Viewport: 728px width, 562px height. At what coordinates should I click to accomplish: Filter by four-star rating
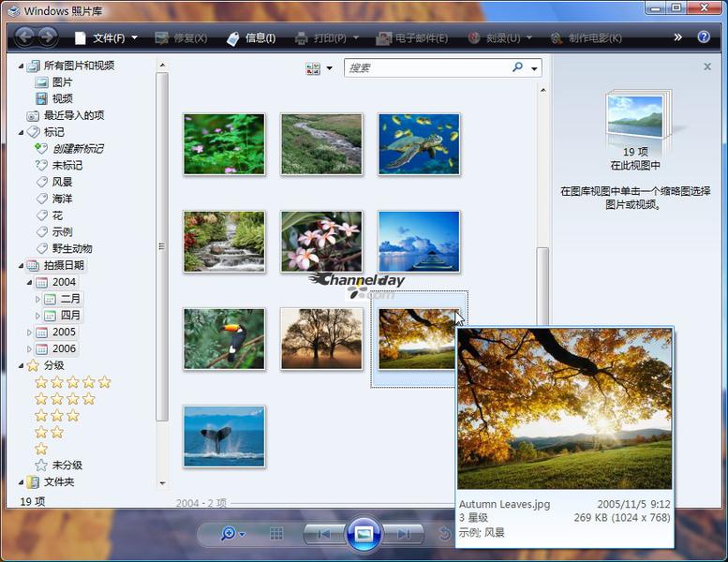click(x=65, y=399)
